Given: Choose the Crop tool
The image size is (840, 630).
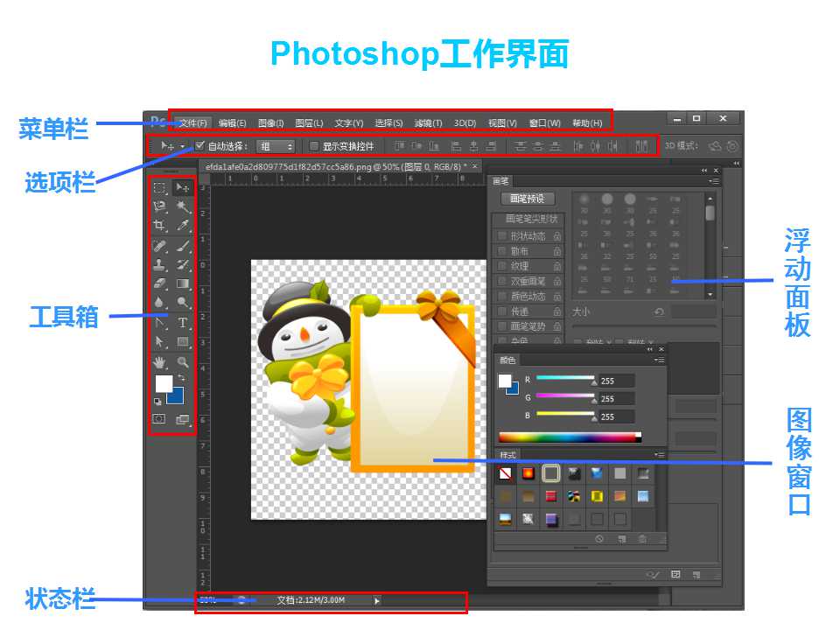Looking at the screenshot, I should (159, 225).
